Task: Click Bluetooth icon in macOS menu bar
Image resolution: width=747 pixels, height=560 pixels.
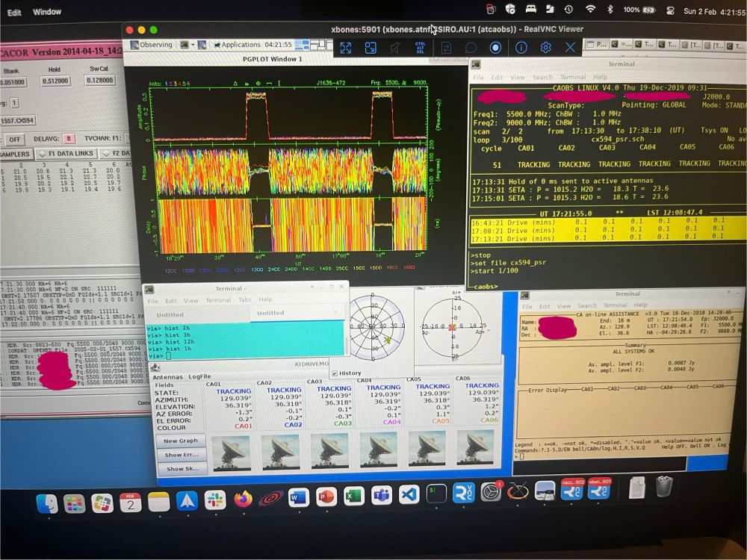Action: (610, 10)
